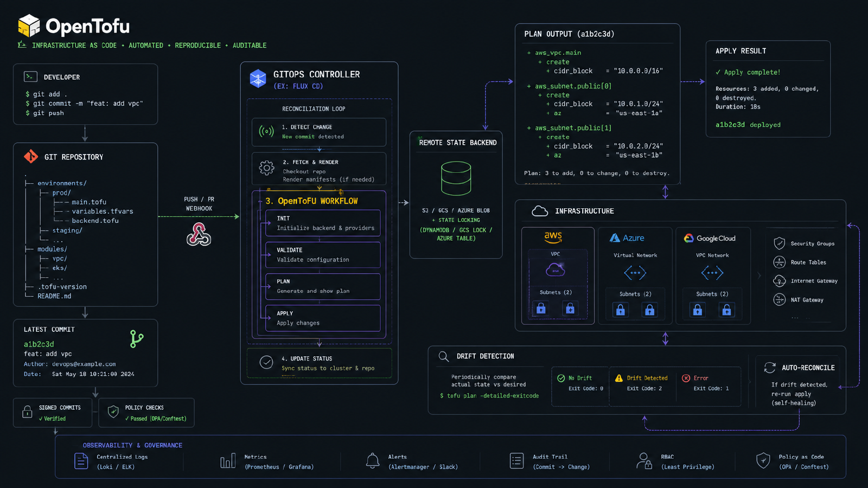This screenshot has height=488, width=868.
Task: Click the Infrastructure cloud icon
Action: coord(540,211)
